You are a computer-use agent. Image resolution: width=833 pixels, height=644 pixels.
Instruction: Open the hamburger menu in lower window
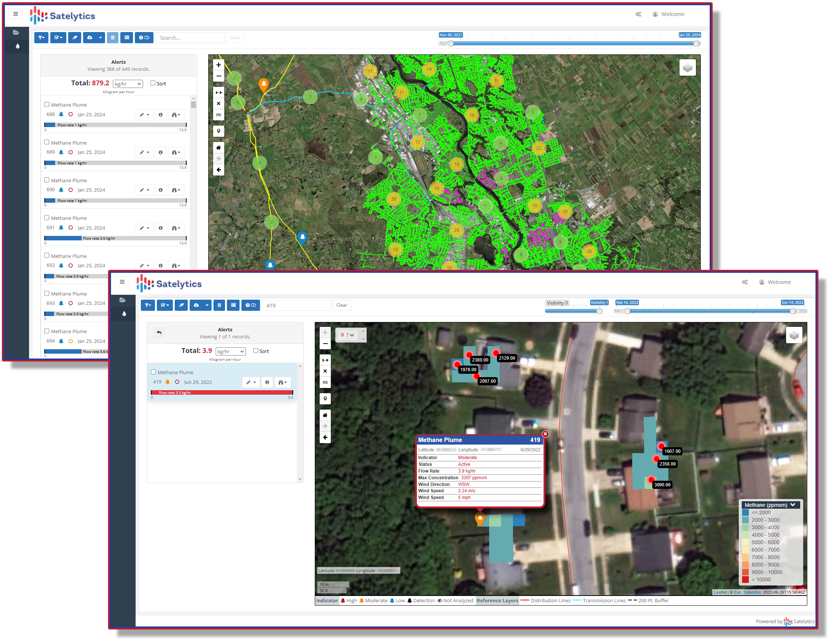coord(122,282)
